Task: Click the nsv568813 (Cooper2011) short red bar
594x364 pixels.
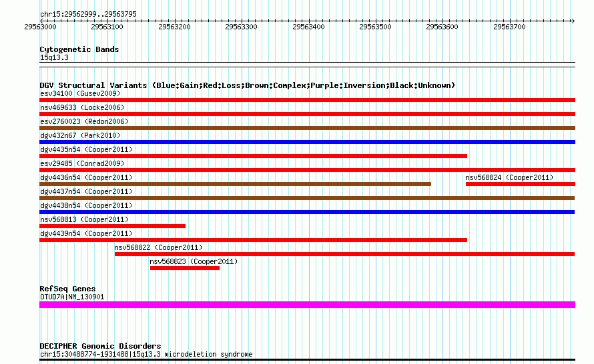Action: tap(113, 226)
